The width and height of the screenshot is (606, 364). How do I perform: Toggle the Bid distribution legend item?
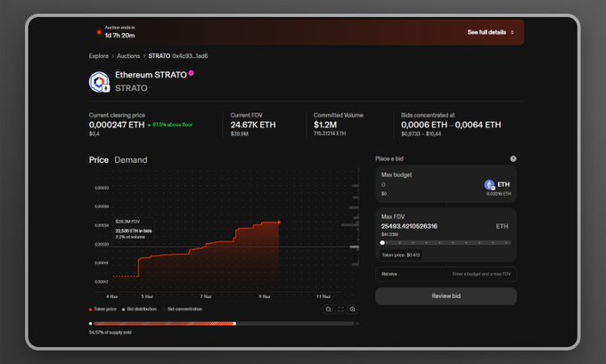[x=139, y=309]
